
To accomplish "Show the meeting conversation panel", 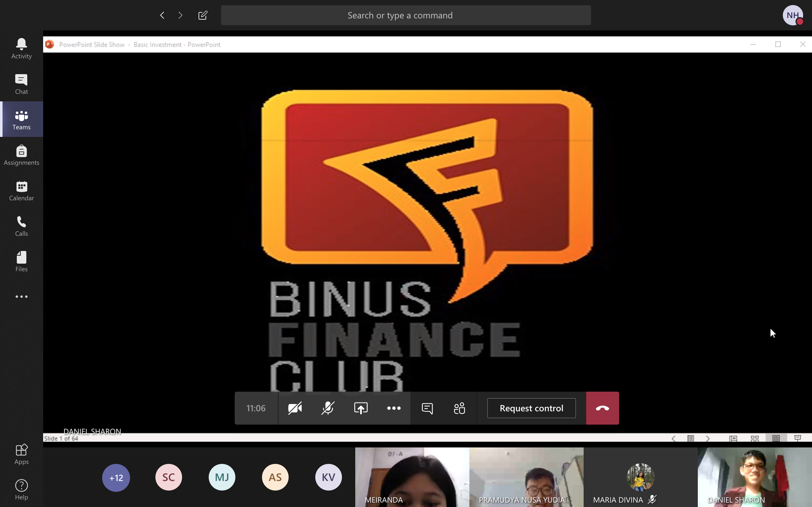I will 427,408.
